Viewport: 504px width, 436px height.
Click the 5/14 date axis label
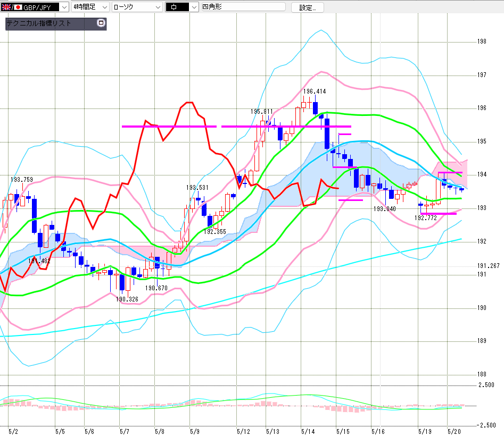point(308,431)
